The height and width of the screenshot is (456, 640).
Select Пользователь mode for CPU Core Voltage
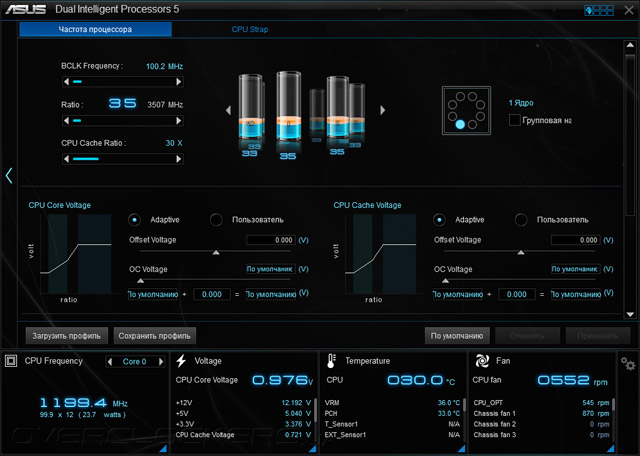216,220
